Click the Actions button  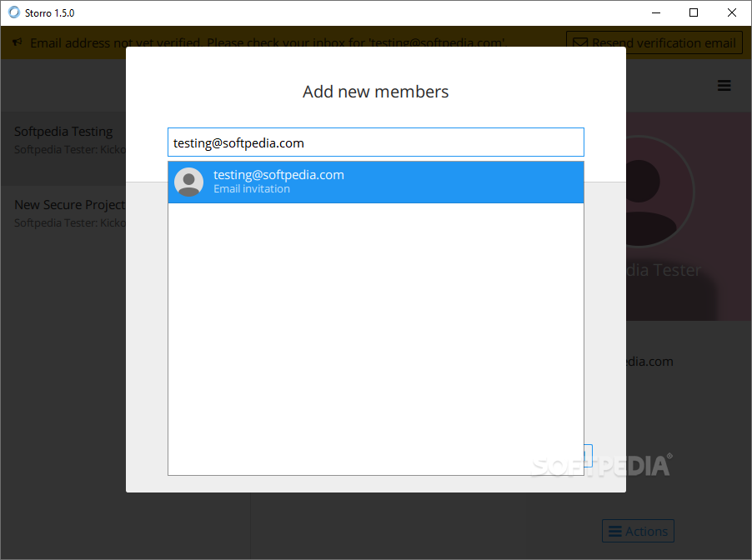click(638, 531)
